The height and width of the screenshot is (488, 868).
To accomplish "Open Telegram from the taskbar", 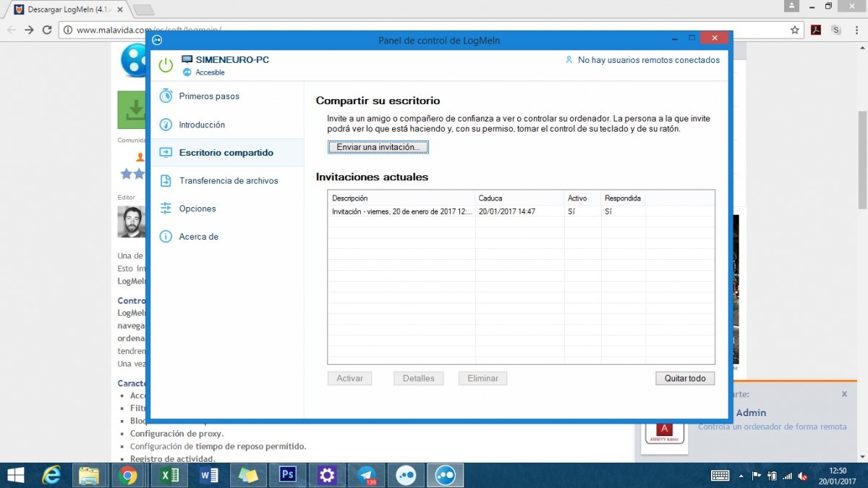I will point(367,475).
